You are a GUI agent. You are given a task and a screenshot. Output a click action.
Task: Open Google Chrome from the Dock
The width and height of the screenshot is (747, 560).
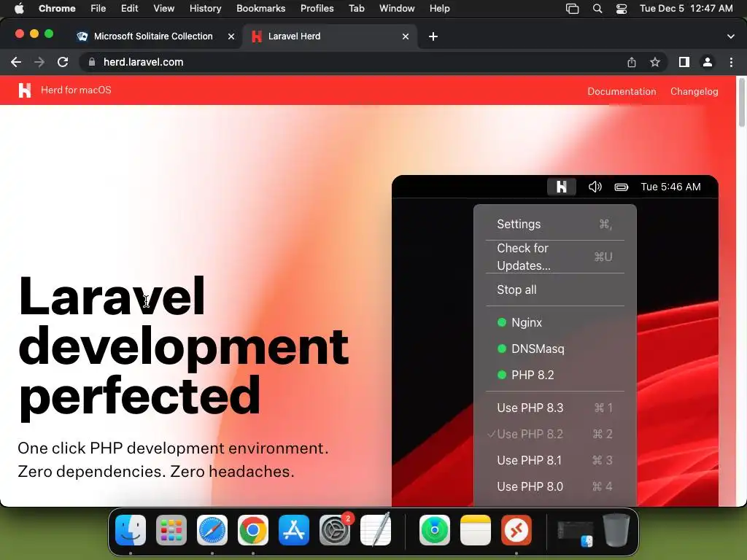click(253, 530)
